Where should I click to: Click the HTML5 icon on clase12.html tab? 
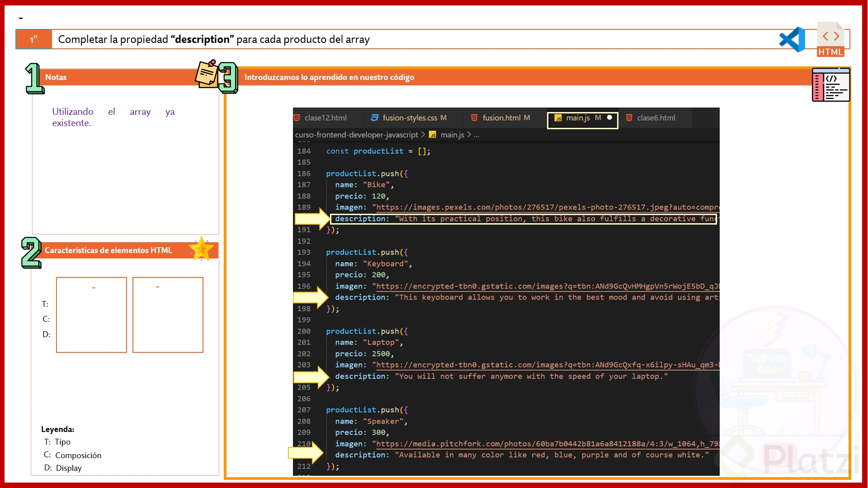[x=297, y=118]
